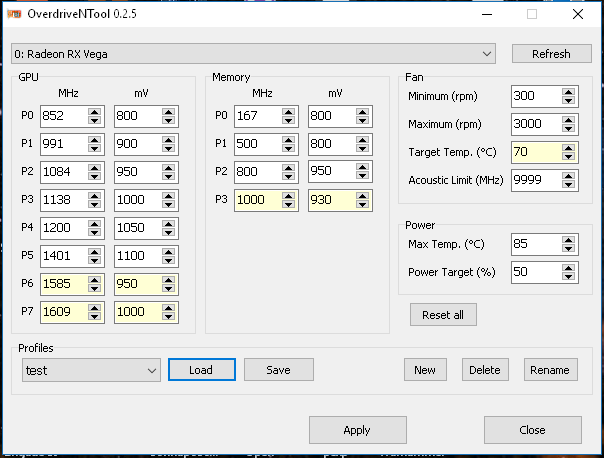Increase GPU P2 MHz with up arrow
The height and width of the screenshot is (458, 604).
(94, 168)
